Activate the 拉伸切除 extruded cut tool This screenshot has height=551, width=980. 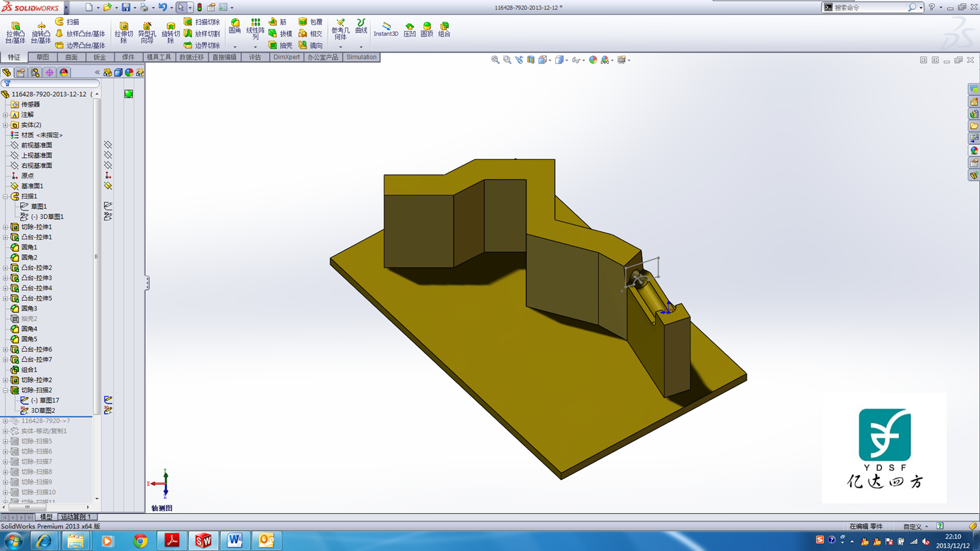click(x=123, y=33)
